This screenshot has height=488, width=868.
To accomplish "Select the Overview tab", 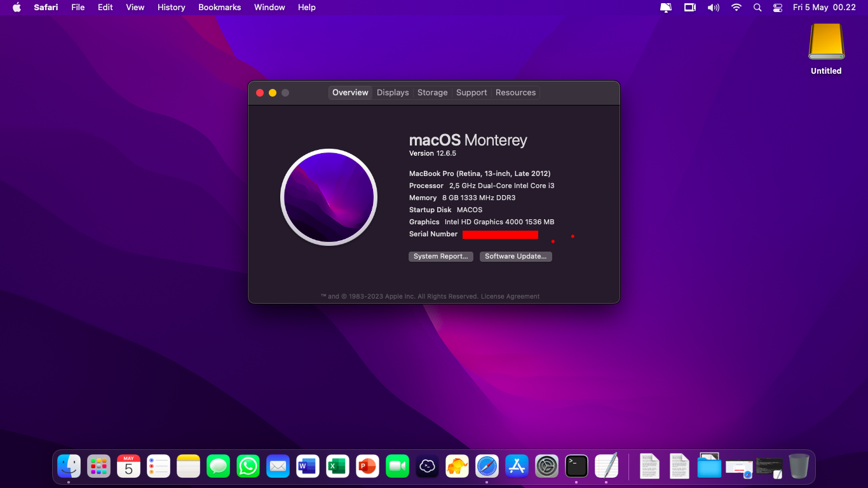I will [x=350, y=93].
